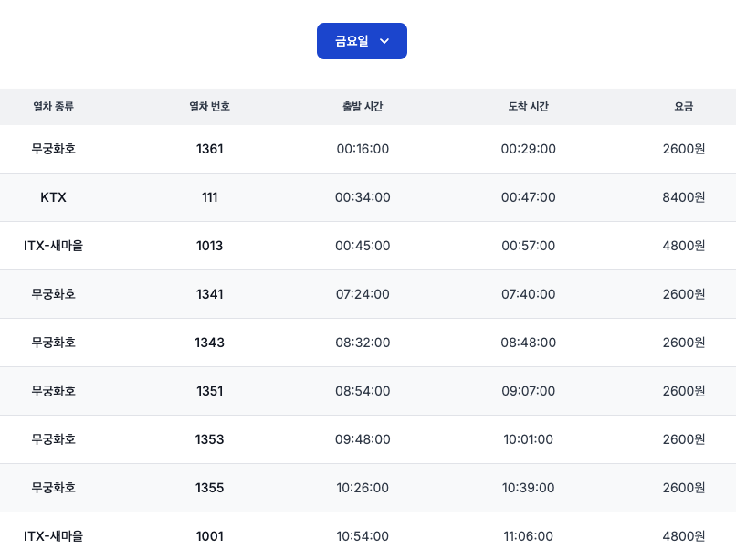
Task: Click 무궁화호 in the 1343 row
Action: pos(54,343)
